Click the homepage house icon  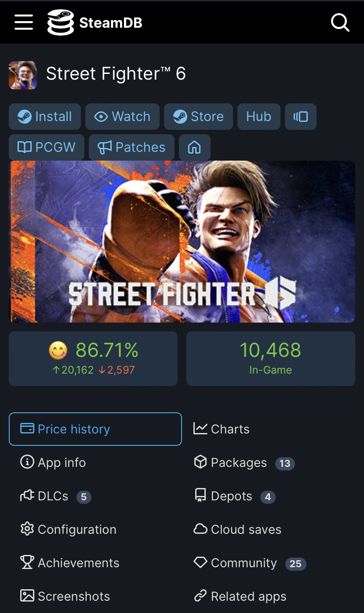(194, 147)
